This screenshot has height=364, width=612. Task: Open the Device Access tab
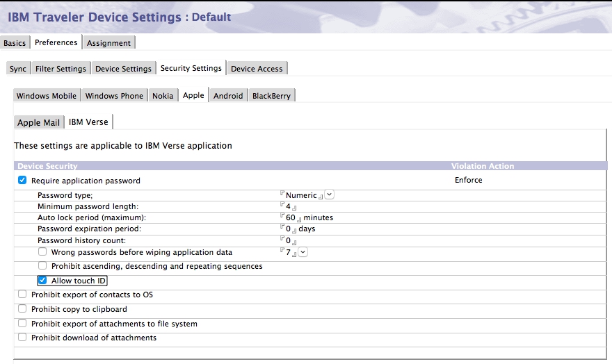pos(257,69)
